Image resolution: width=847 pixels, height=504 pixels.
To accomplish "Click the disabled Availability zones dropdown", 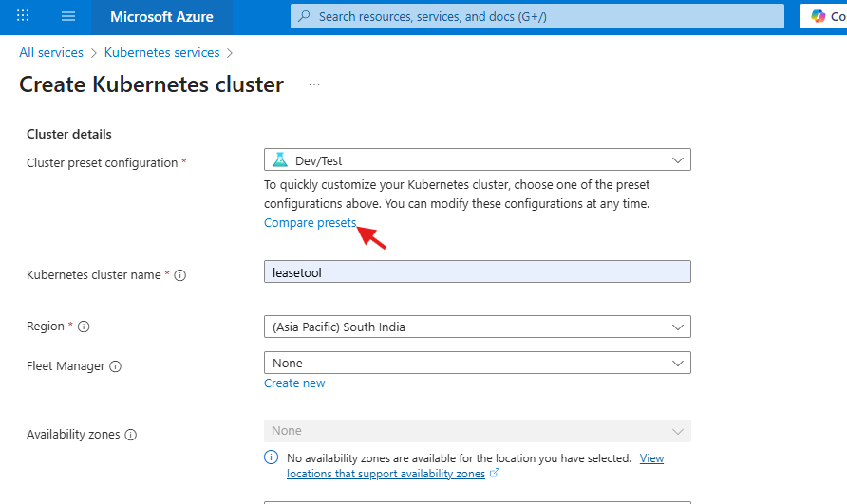I will 477,431.
